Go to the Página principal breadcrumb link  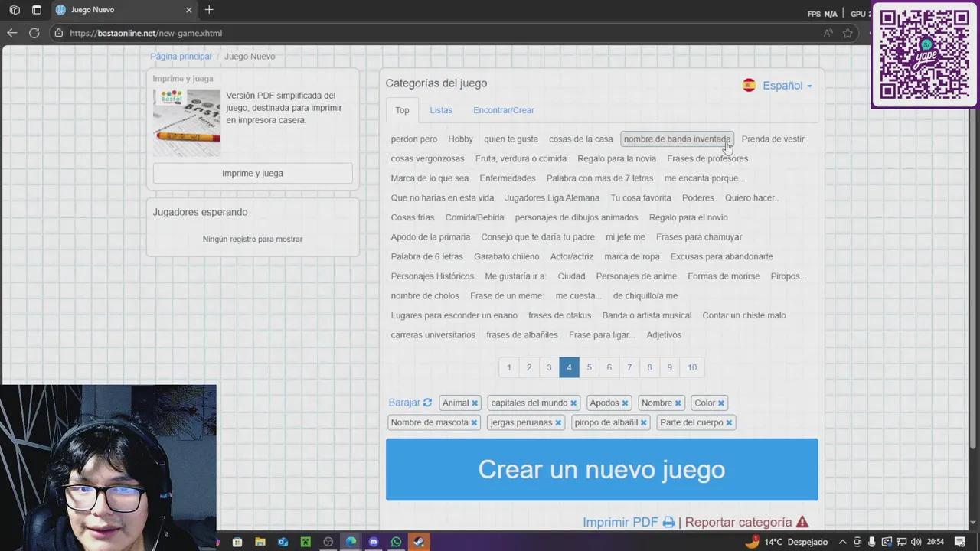point(181,57)
